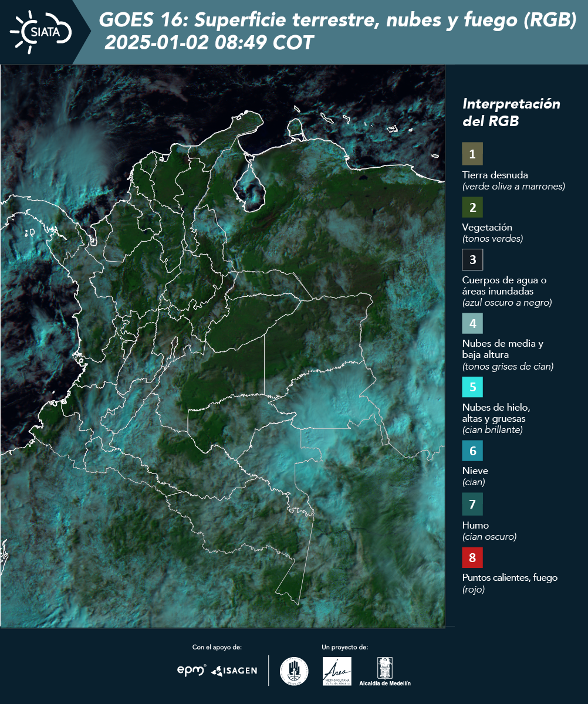Image resolution: width=588 pixels, height=704 pixels.
Task: Select legend swatch 1 for Tierra desnuda
Action: [472, 154]
